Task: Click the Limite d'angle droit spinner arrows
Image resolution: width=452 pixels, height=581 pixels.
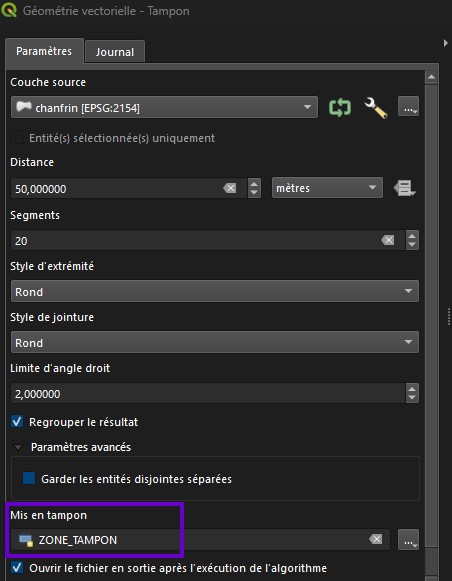Action: click(x=412, y=393)
